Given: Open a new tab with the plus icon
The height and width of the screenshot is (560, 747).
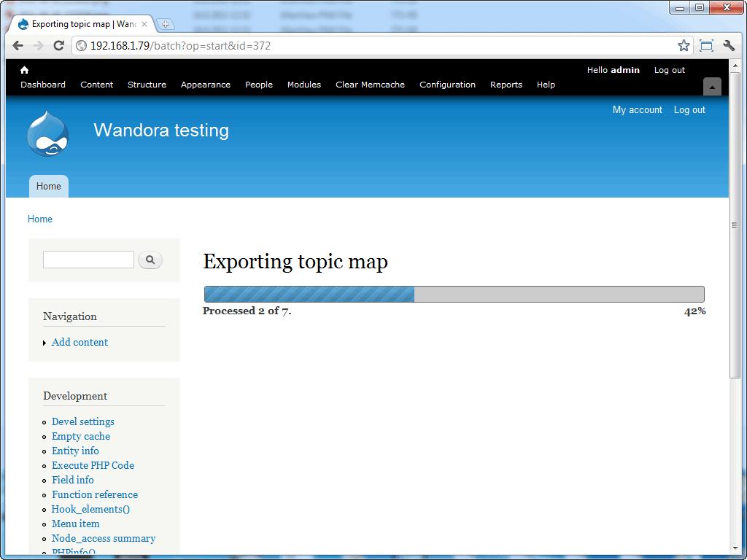Looking at the screenshot, I should (166, 23).
